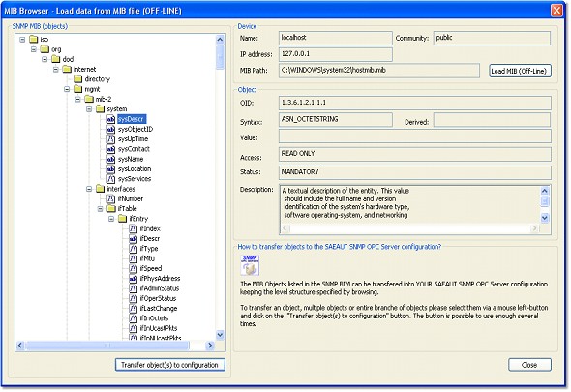Click Transfer object(s) to configuration button
Screen dimensions: 571x392
(x=170, y=365)
